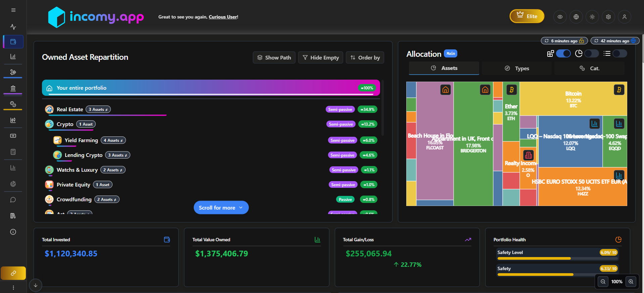Toggle Show Path option
Image resolution: width=644 pixels, height=293 pixels.
tap(274, 57)
